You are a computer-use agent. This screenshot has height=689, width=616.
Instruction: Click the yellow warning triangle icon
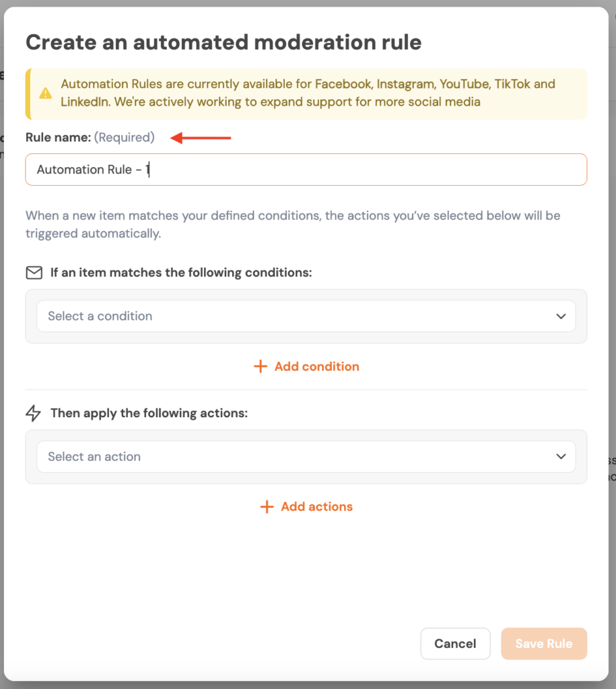pos(45,94)
